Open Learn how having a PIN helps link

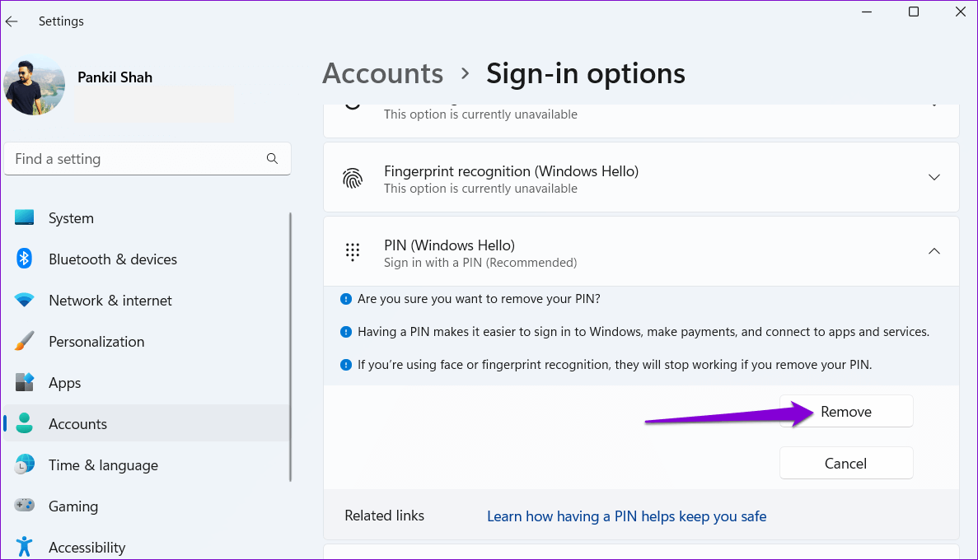626,516
